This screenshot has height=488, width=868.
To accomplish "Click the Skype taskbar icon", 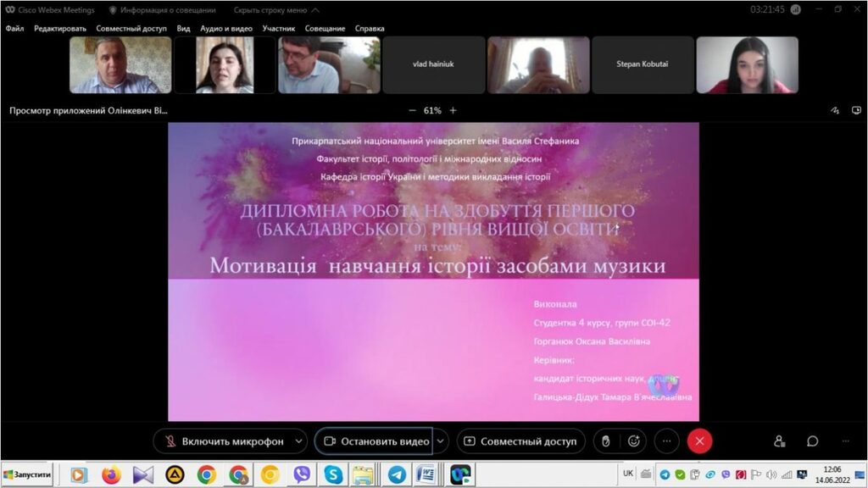I will pos(333,474).
